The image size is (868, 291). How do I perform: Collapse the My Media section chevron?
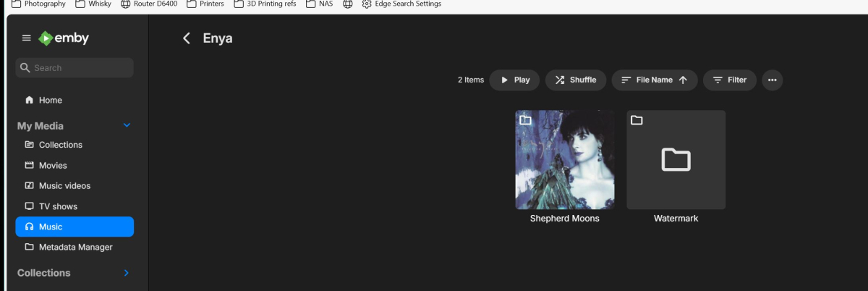coord(127,125)
